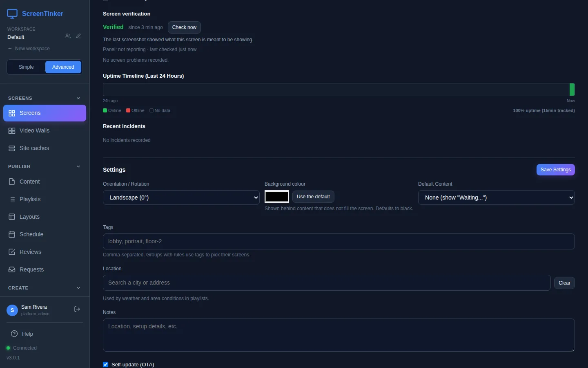Viewport: 588px width, 368px height.
Task: Click the Reviews checkbox icon
Action: [x=12, y=252]
